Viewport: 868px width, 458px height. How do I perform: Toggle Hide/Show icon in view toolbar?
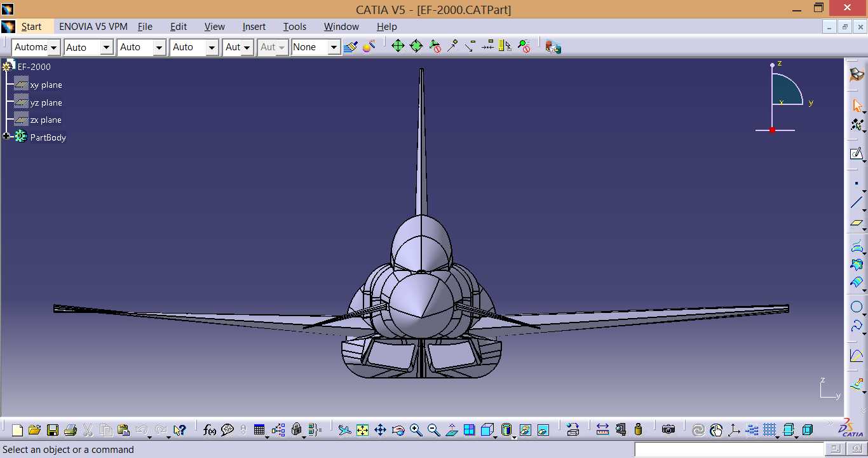[x=525, y=431]
